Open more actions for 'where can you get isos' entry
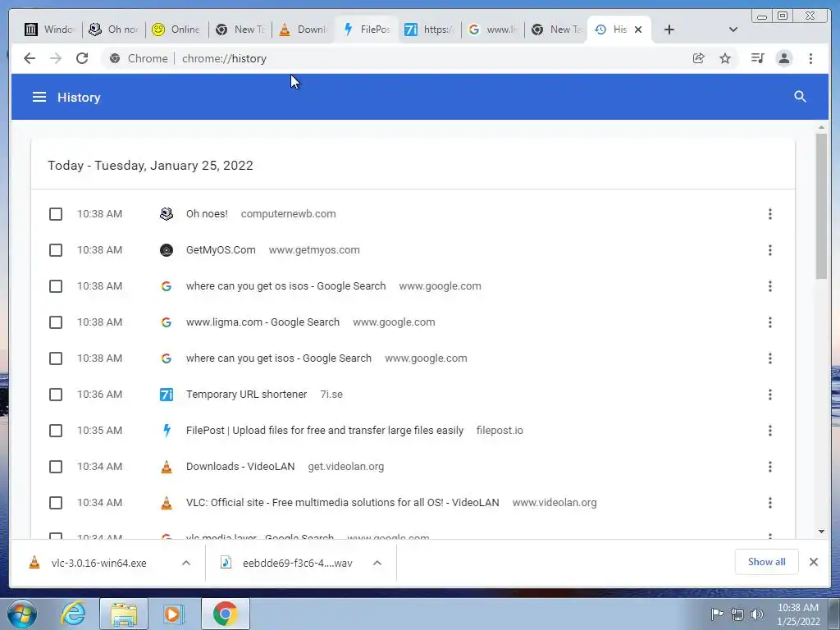This screenshot has width=840, height=630. 769,358
